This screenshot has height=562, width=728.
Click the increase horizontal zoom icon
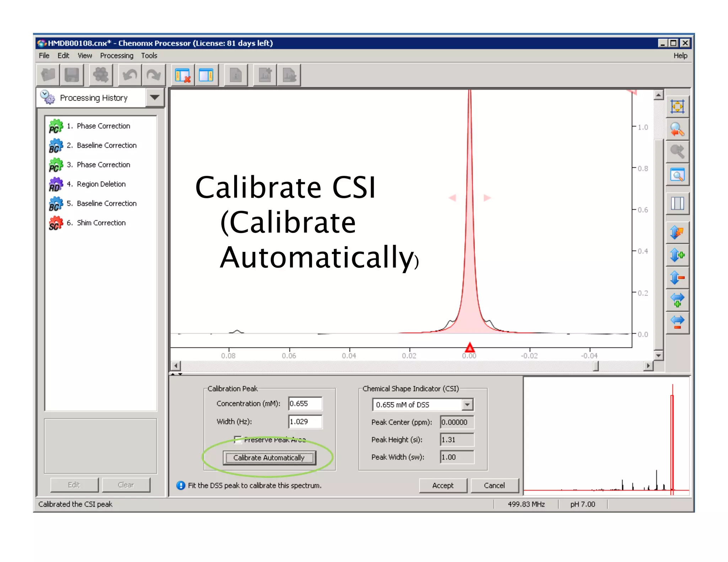coord(677,300)
